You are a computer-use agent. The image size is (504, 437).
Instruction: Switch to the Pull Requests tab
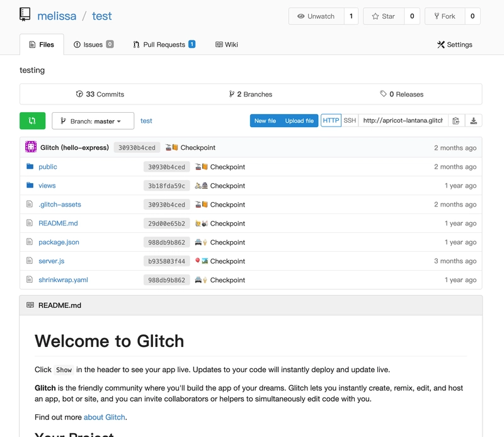[164, 45]
